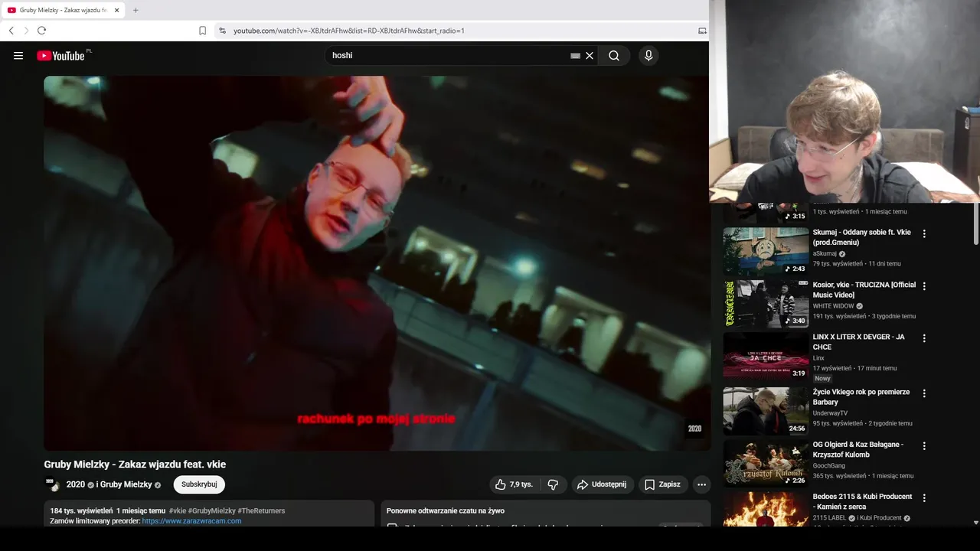Open options menu for LINX X LITER X DEVGER
This screenshot has height=551, width=980.
[924, 338]
